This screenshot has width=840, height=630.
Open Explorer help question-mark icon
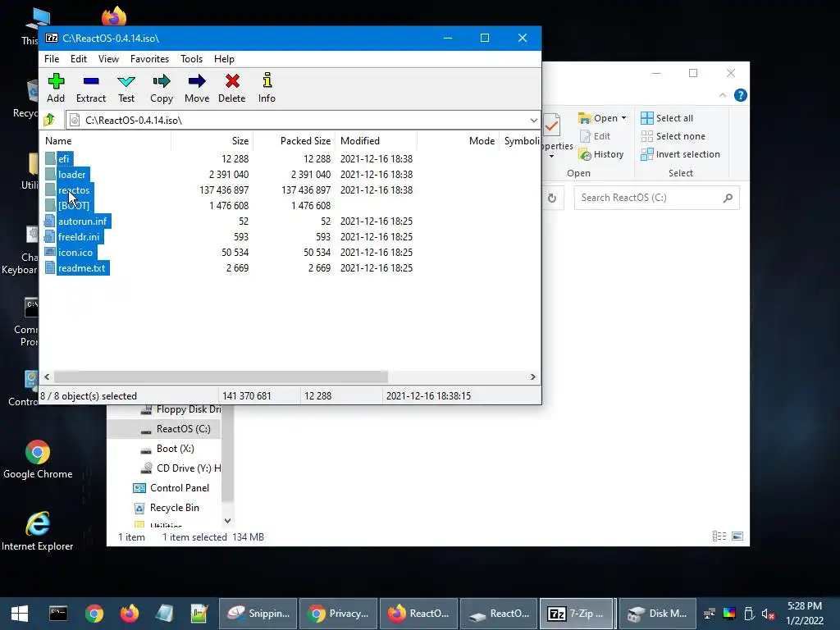(x=741, y=95)
